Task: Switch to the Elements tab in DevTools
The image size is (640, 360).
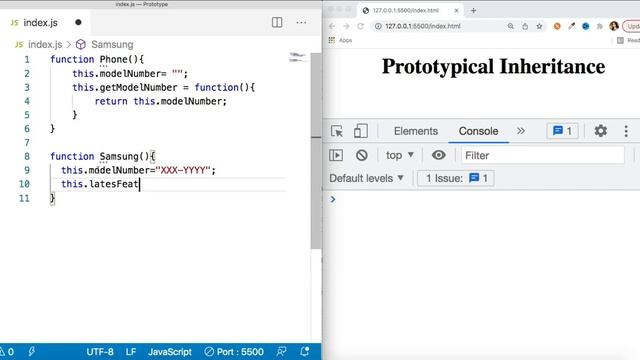Action: 416,131
